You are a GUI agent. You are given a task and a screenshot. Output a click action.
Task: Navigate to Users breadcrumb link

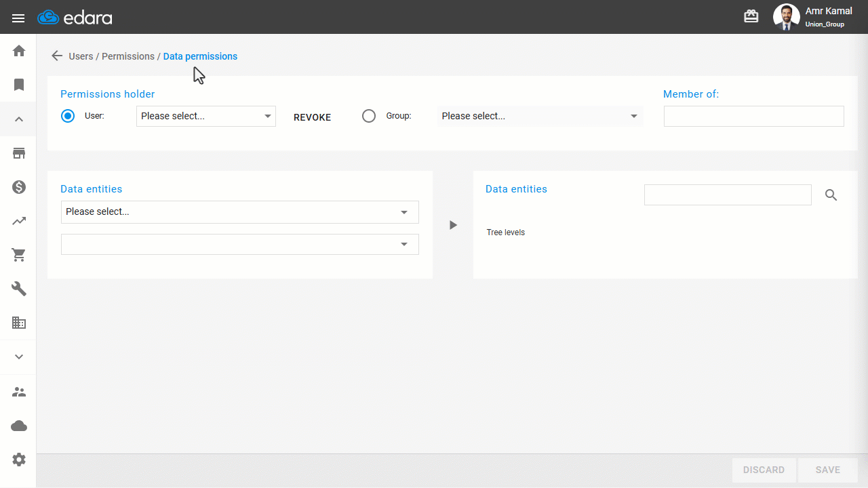tap(81, 56)
